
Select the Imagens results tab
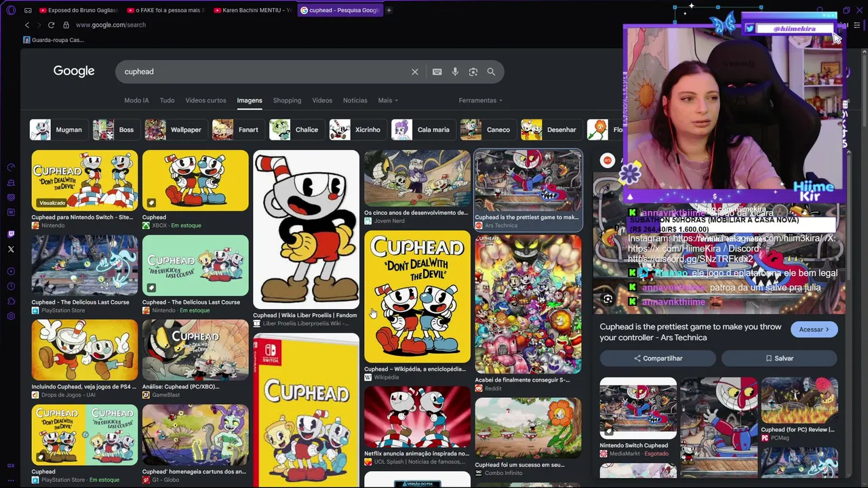coord(250,100)
